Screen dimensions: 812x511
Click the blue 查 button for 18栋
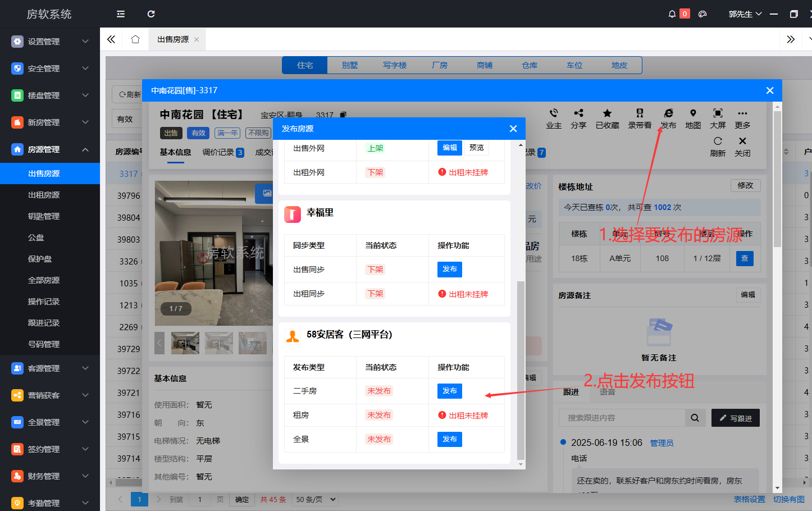coord(745,258)
